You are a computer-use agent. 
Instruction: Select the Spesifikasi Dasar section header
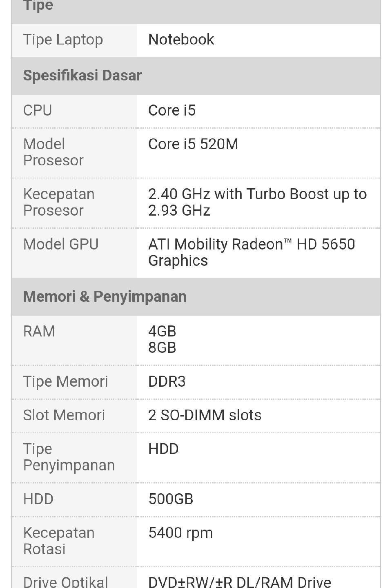[x=196, y=76]
